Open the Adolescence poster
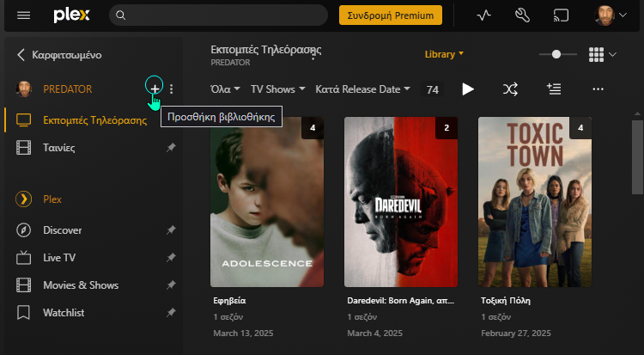This screenshot has width=644, height=355. pos(267,202)
